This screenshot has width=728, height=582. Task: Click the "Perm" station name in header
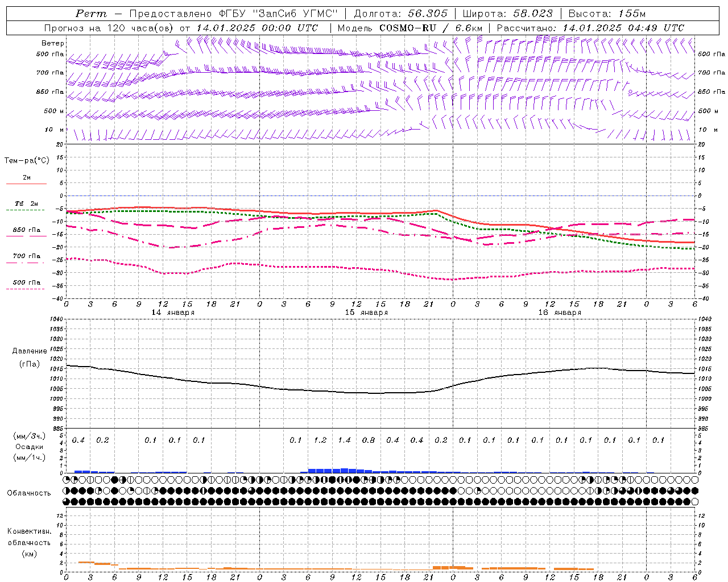pos(90,14)
